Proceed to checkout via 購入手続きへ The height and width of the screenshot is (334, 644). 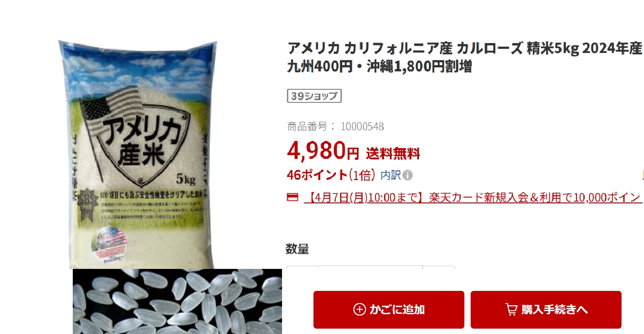tap(546, 310)
